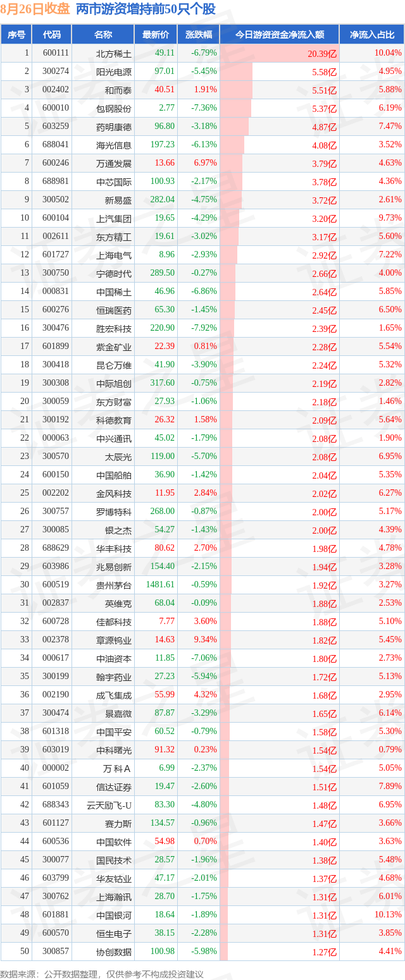This screenshot has height=980, width=405.
Task: Select stock name 中国船舶
Action: (114, 475)
